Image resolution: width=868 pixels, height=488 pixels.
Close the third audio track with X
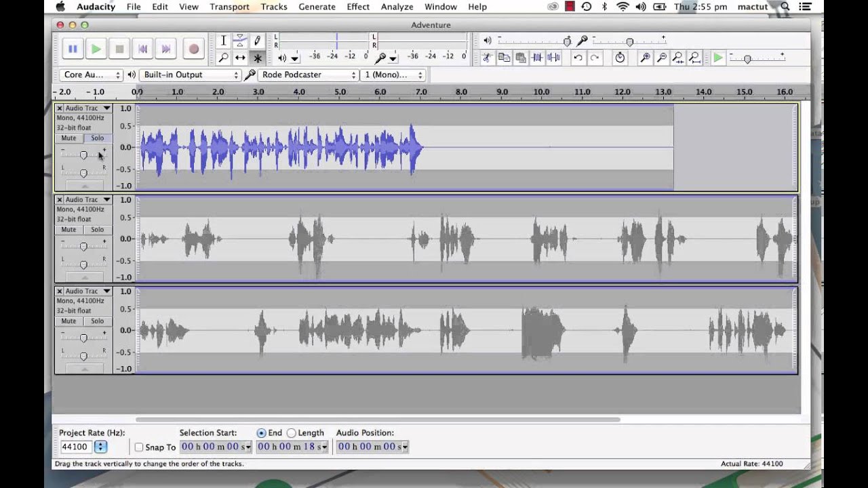pyautogui.click(x=60, y=291)
